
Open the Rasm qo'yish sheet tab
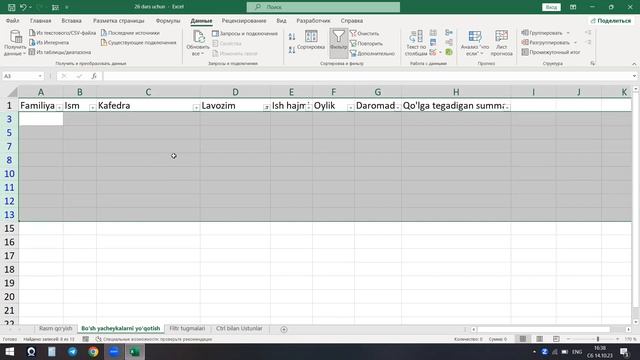coord(56,329)
